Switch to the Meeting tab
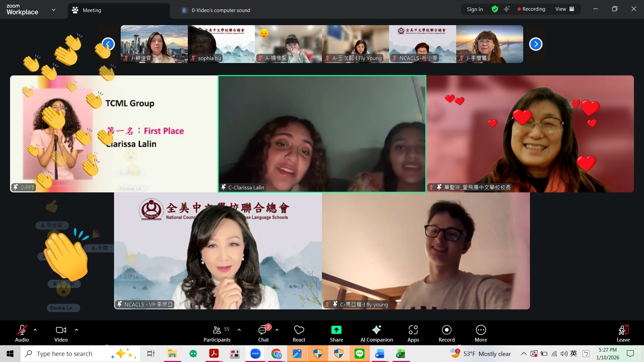The height and width of the screenshot is (362, 644). (91, 10)
